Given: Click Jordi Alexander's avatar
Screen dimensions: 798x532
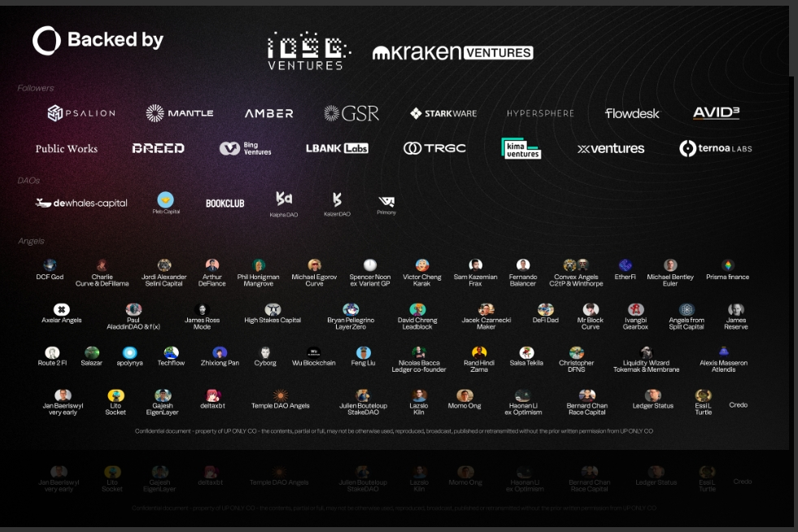Looking at the screenshot, I should point(164,264).
